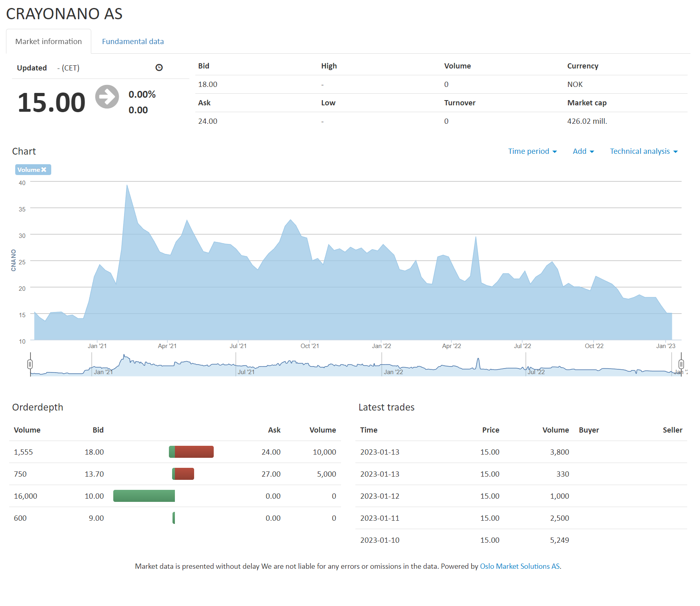Image resolution: width=700 pixels, height=606 pixels.
Task: Click the chart peak near 40
Action: coord(127,185)
